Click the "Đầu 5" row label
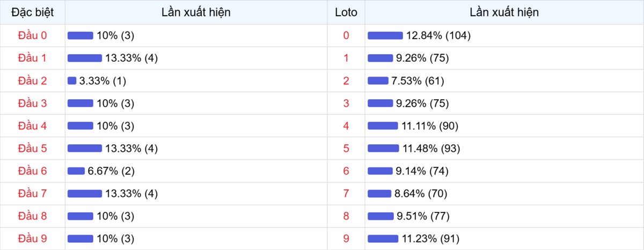The image size is (644, 250). tap(33, 149)
